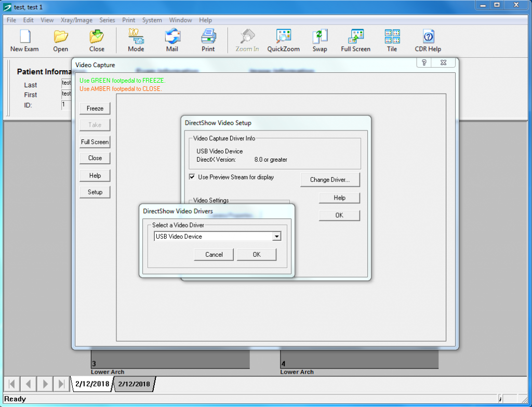Open CDR Help from the toolbar
The height and width of the screenshot is (407, 532).
(427, 40)
